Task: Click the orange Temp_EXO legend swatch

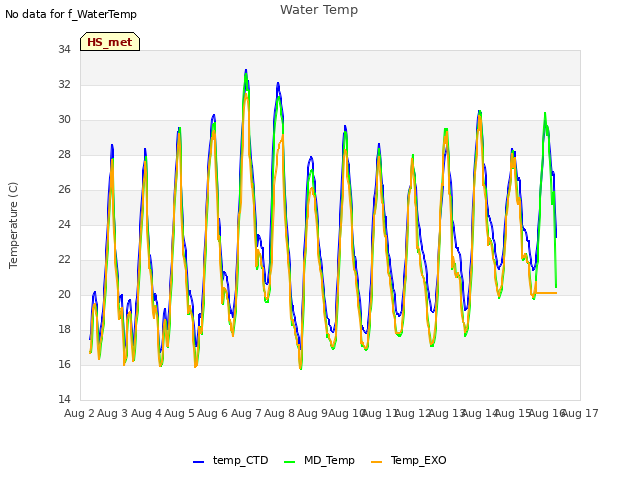Action: [376, 462]
